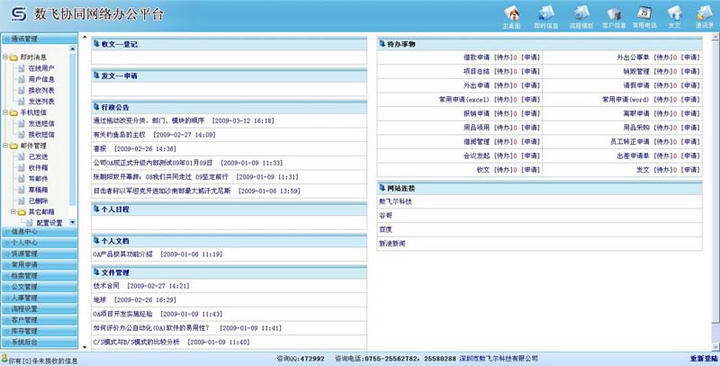This screenshot has height=366, width=720.
Task: Click the 通讯管理 sidebar header
Action: click(39, 39)
